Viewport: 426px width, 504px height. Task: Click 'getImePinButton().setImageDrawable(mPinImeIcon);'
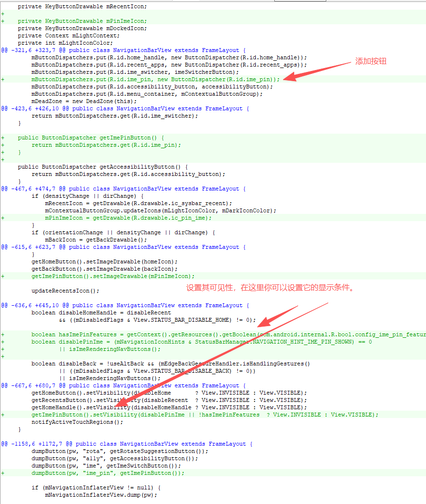pos(113,277)
